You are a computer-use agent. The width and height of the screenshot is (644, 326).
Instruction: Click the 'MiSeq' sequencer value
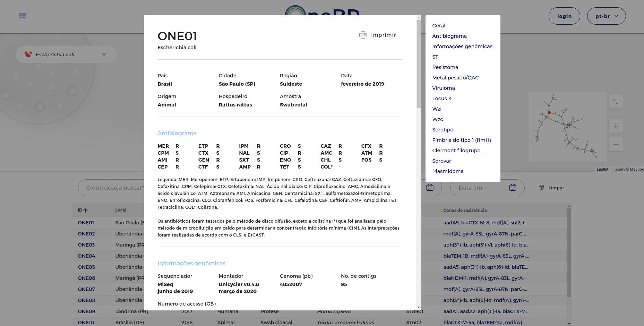(165, 284)
